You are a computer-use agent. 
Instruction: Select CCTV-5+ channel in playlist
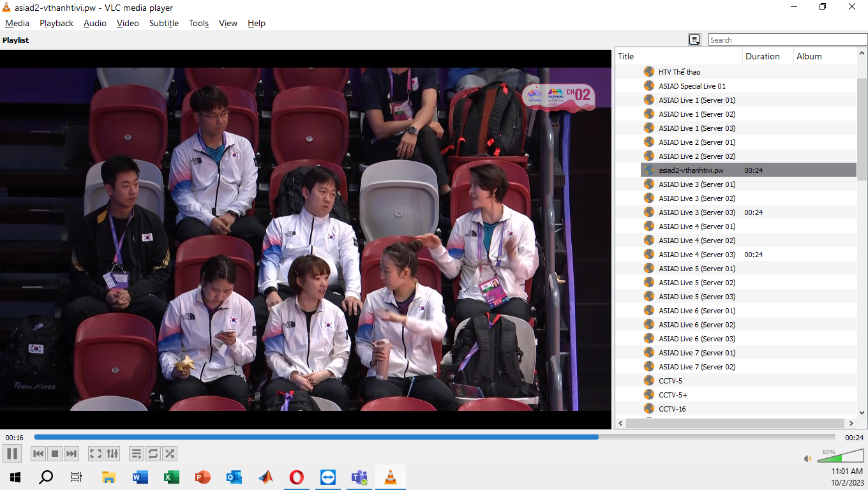(x=673, y=395)
